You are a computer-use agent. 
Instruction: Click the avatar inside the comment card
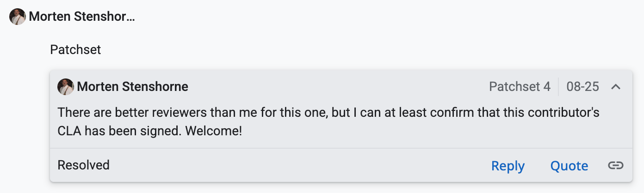tap(66, 87)
